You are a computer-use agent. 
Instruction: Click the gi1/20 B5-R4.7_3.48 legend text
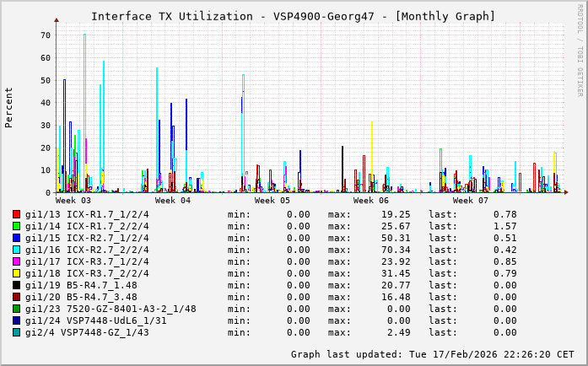pos(81,297)
